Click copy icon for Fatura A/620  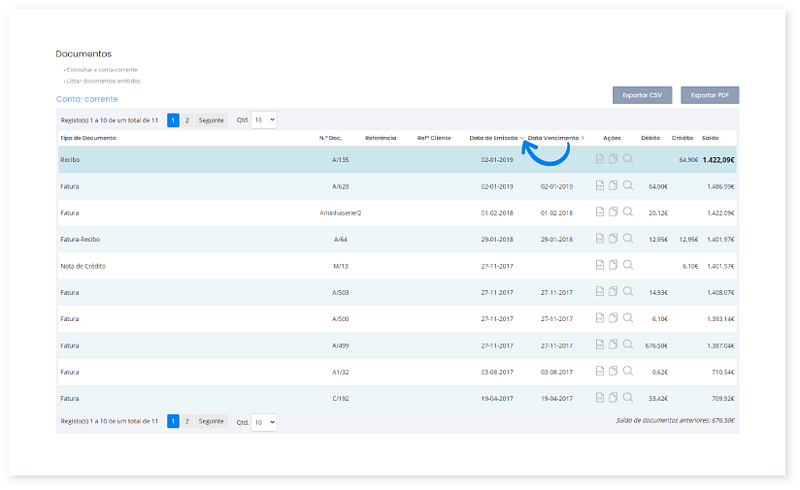[x=613, y=186]
